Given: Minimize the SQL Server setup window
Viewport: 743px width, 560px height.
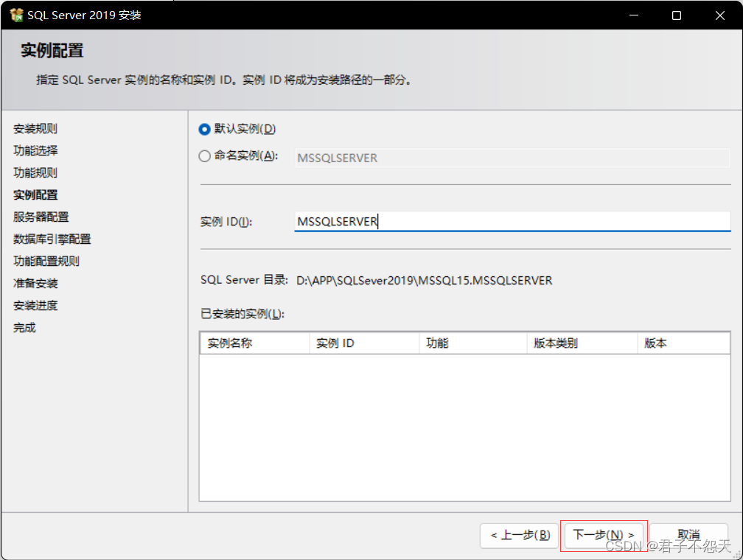Looking at the screenshot, I should click(634, 15).
